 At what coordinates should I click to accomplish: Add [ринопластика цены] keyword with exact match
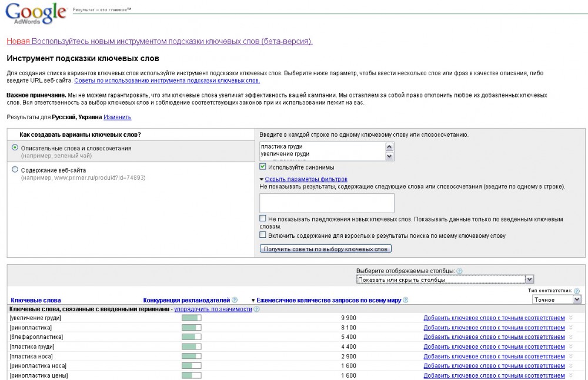(494, 375)
